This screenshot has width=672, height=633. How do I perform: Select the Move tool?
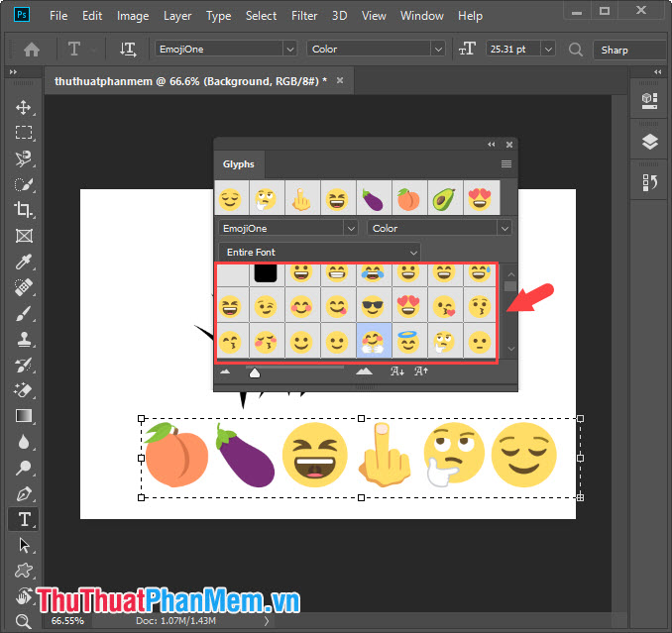coord(24,107)
